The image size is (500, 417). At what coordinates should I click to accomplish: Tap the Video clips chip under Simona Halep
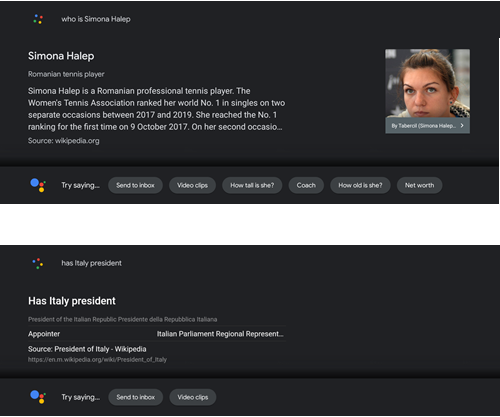192,185
